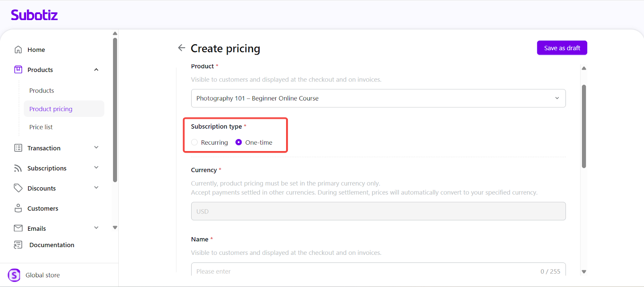Screen dimensions: 644x287
Task: Click the Home icon in sidebar
Action: 18,49
